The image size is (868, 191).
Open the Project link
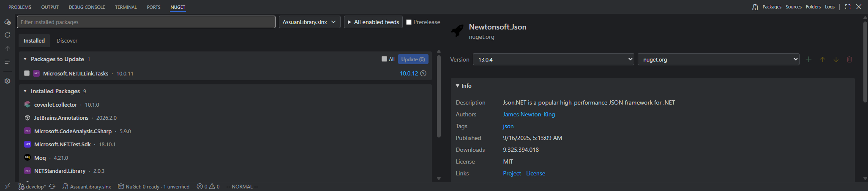click(x=512, y=173)
